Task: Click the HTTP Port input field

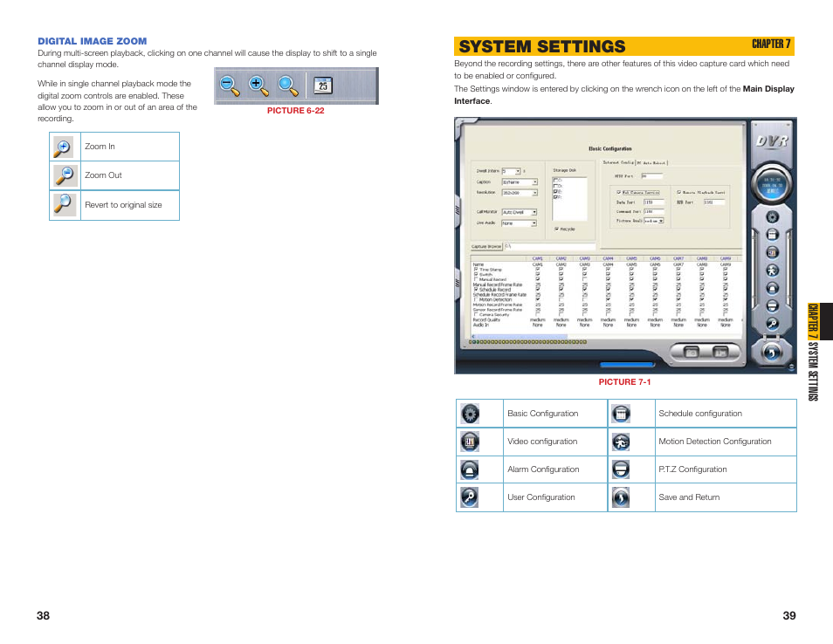Action: point(652,175)
